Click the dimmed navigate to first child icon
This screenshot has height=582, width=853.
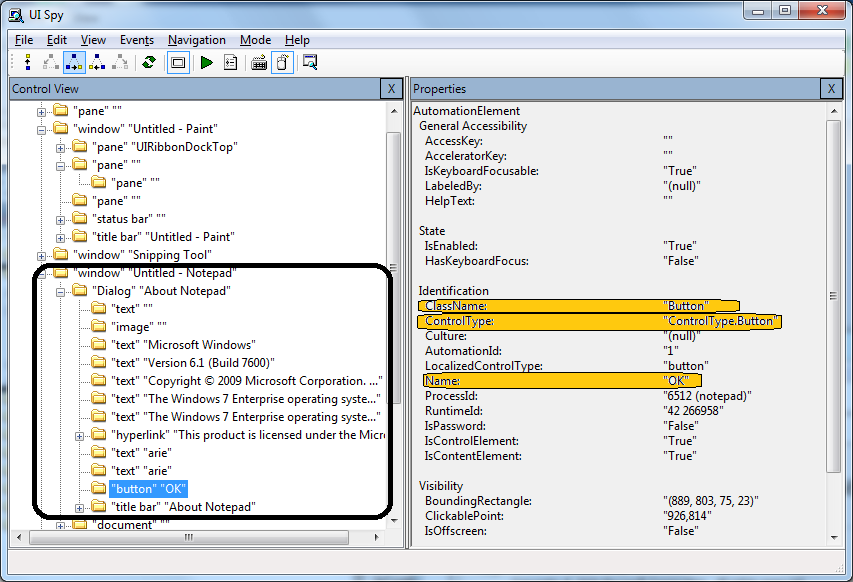coord(51,63)
